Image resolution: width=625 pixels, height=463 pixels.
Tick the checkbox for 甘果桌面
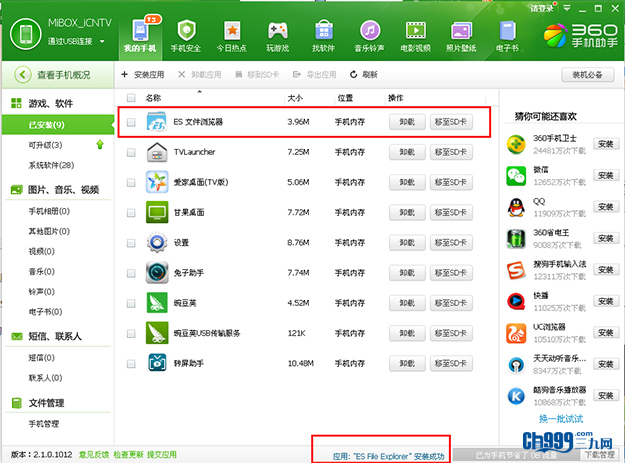click(131, 213)
